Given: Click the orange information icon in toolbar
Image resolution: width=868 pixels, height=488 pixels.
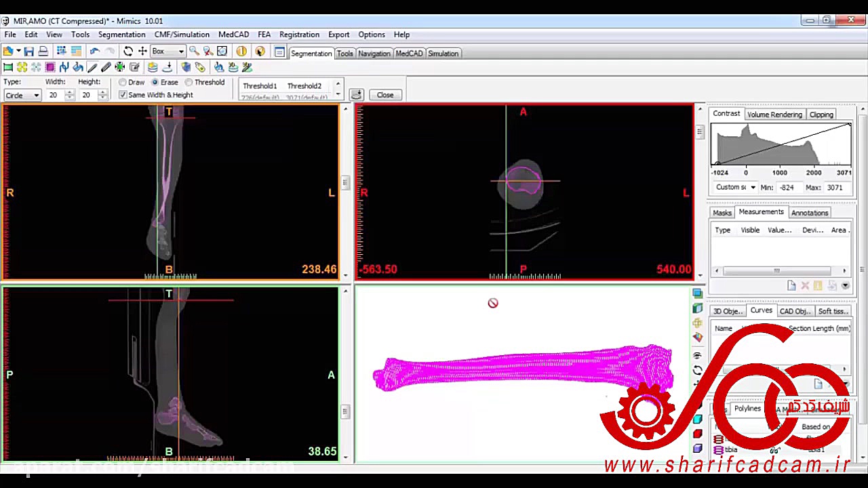Looking at the screenshot, I should click(x=241, y=51).
